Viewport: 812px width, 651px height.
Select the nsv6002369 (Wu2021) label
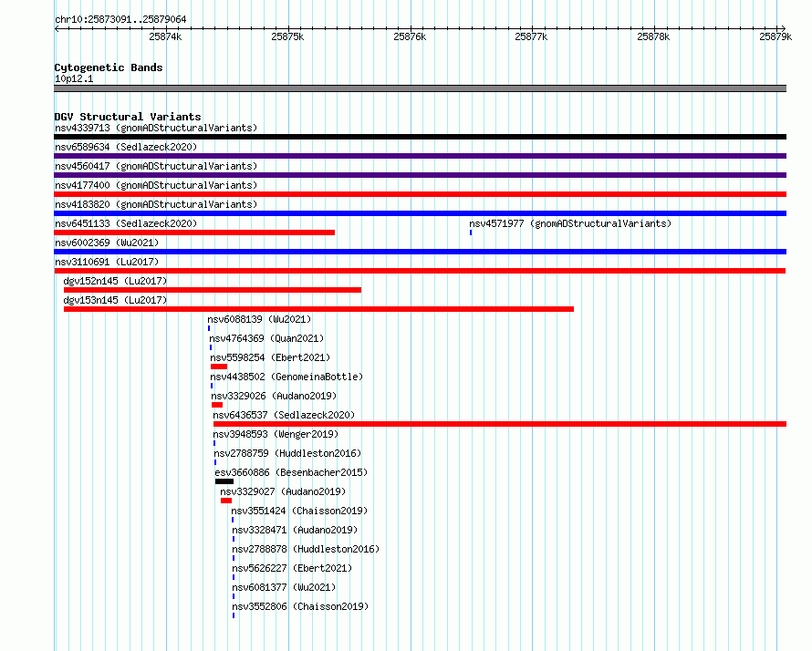[x=107, y=243]
